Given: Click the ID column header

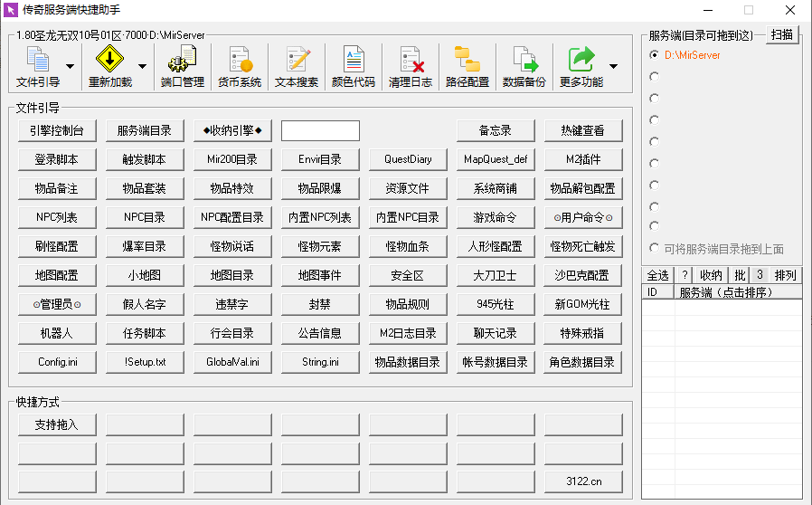Looking at the screenshot, I should 657,292.
